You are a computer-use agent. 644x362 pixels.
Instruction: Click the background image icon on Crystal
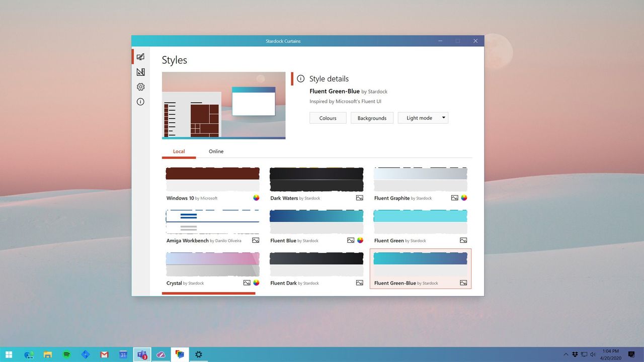247,283
